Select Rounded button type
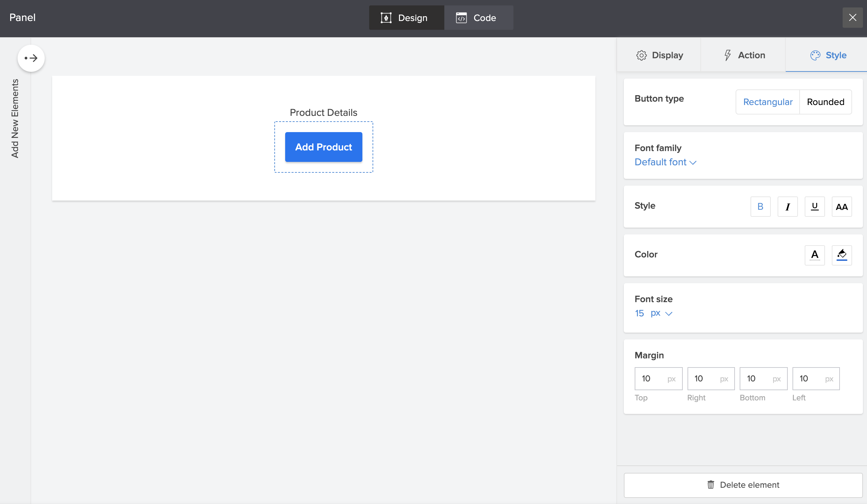This screenshot has width=867, height=504. pyautogui.click(x=825, y=102)
